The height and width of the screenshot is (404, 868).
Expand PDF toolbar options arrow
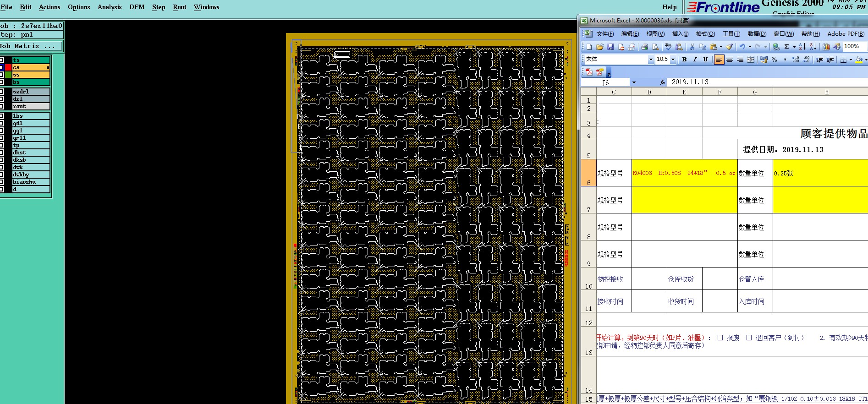(x=609, y=73)
